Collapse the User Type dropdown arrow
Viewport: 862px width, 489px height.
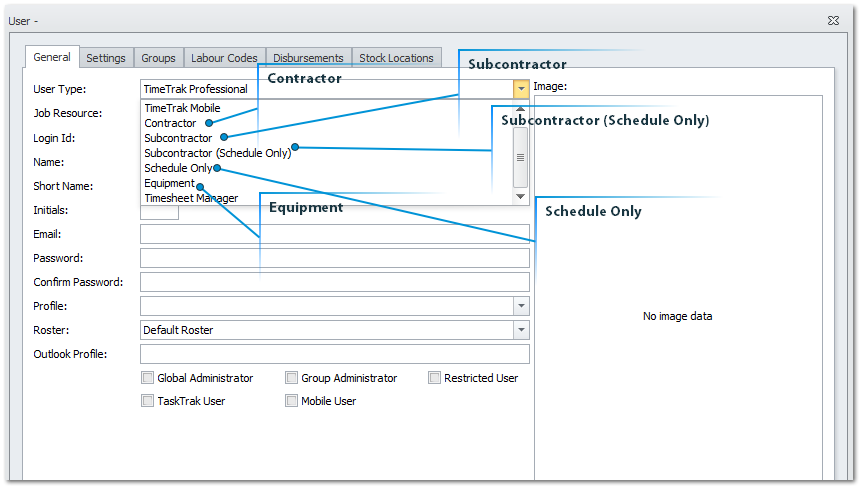(x=521, y=89)
